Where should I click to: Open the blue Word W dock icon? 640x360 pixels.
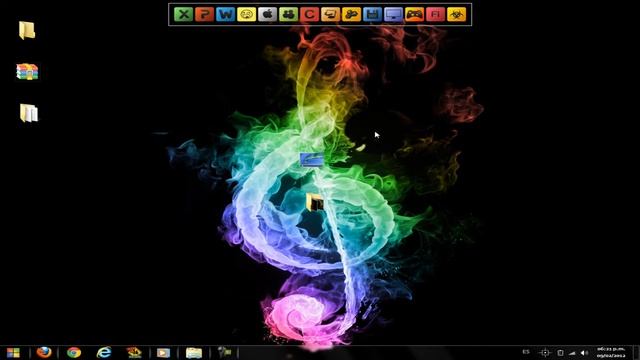point(225,14)
